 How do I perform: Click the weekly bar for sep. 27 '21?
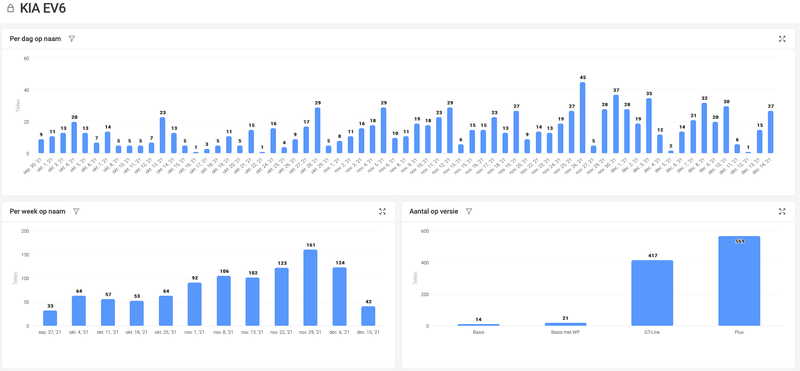click(x=50, y=318)
